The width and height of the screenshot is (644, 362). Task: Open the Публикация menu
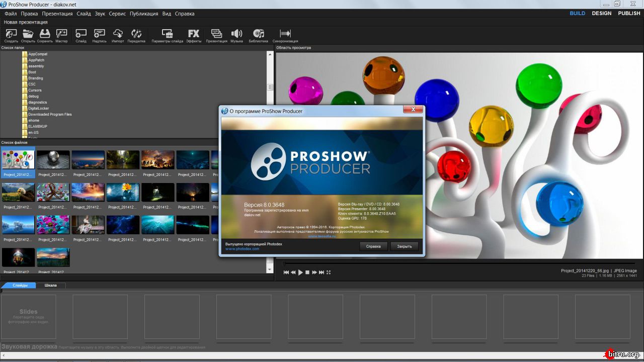point(144,14)
